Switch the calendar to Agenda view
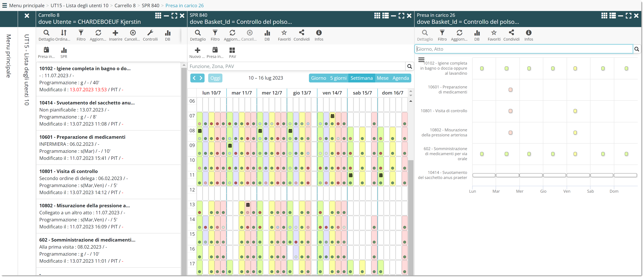 [x=400, y=78]
